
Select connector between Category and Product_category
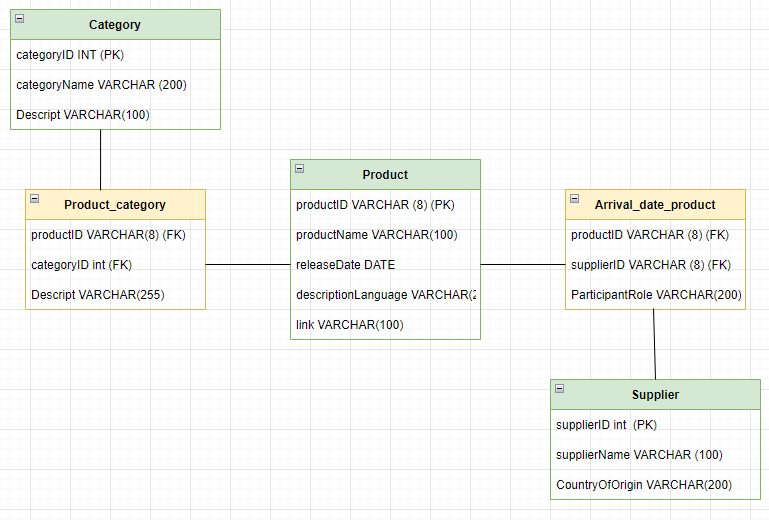[101, 159]
